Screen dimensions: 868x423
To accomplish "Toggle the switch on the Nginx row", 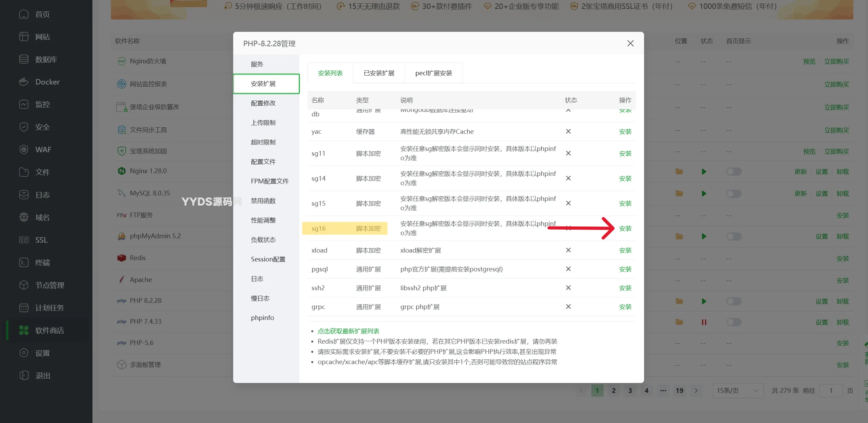I will point(733,171).
